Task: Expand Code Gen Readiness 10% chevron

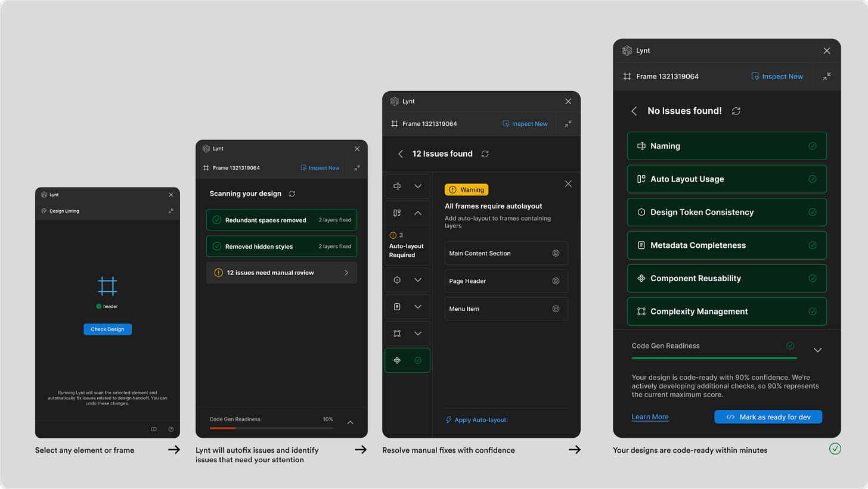Action: tap(350, 422)
